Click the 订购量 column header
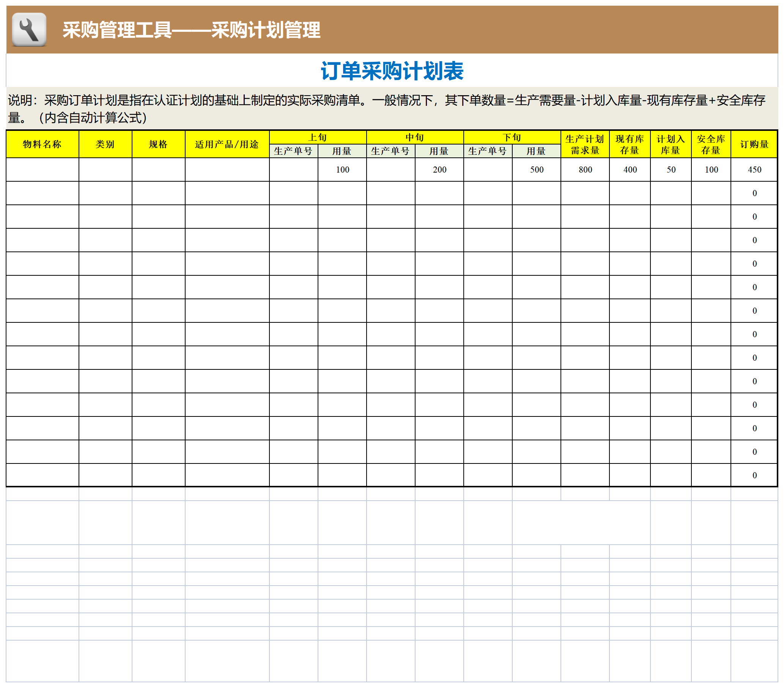Image resolution: width=784 pixels, height=688 pixels. click(754, 144)
